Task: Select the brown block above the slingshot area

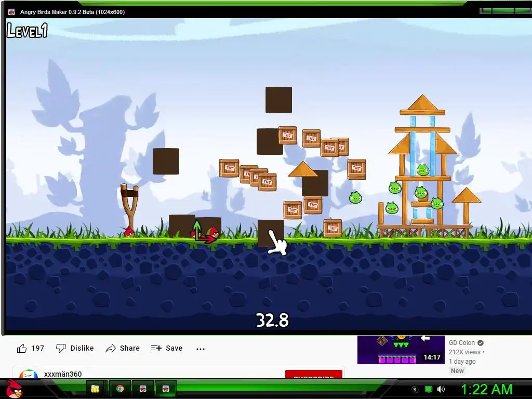Action: [x=166, y=161]
